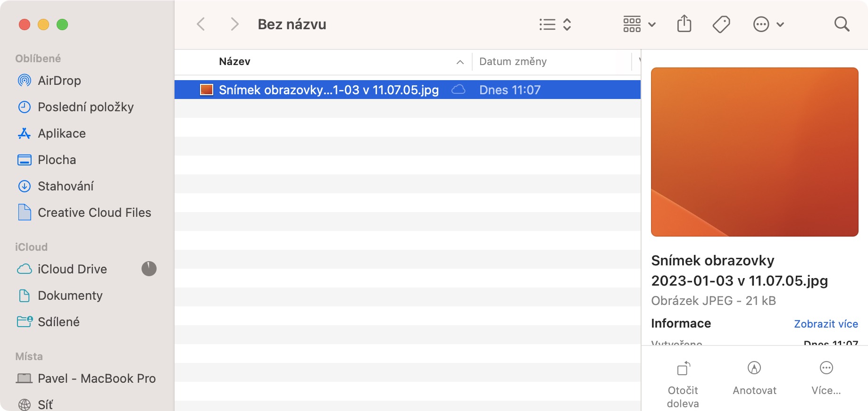
Task: Go forward with the right chevron
Action: (234, 24)
